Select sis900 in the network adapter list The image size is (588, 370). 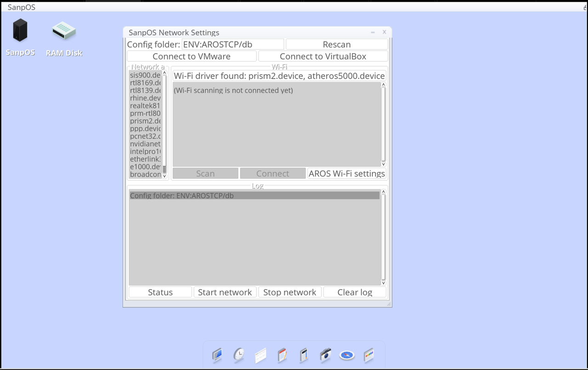(145, 75)
